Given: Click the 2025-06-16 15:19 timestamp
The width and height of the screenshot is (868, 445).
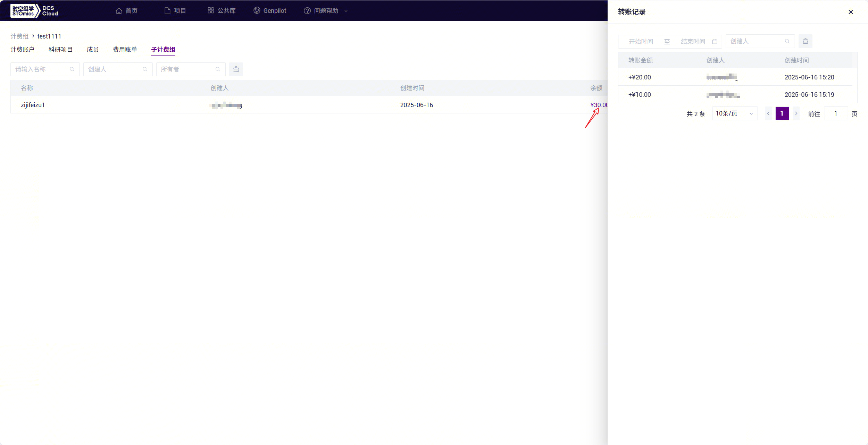Looking at the screenshot, I should click(809, 94).
